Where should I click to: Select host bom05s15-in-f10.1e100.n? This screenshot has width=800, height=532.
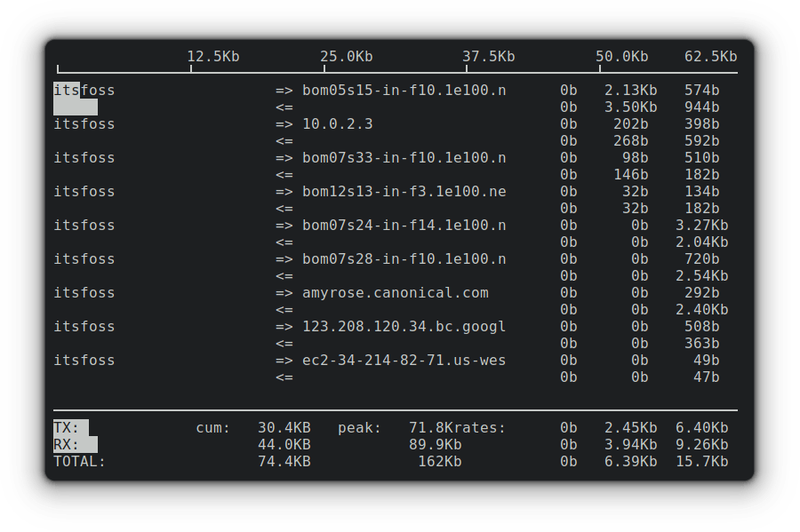404,91
